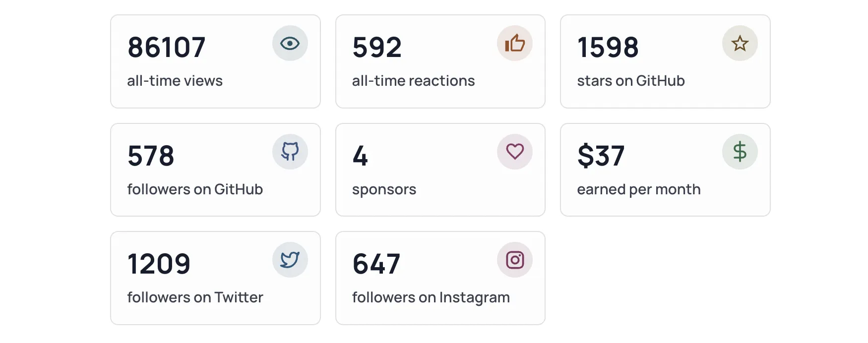Click the sponsors count showing 4
The image size is (868, 343).
(x=360, y=155)
